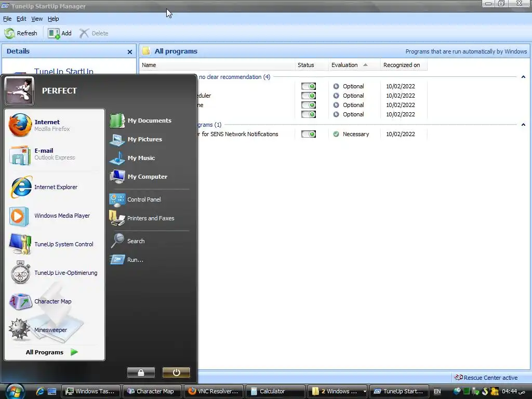The image size is (532, 399).
Task: Click the All programs folder icon
Action: [146, 51]
